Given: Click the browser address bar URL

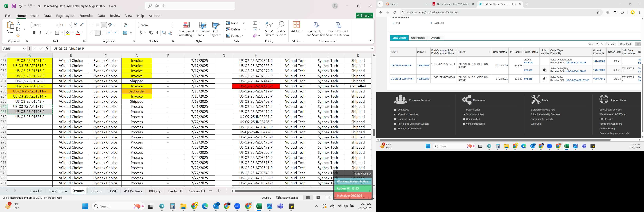Looking at the screenshot, I should coord(433,12).
